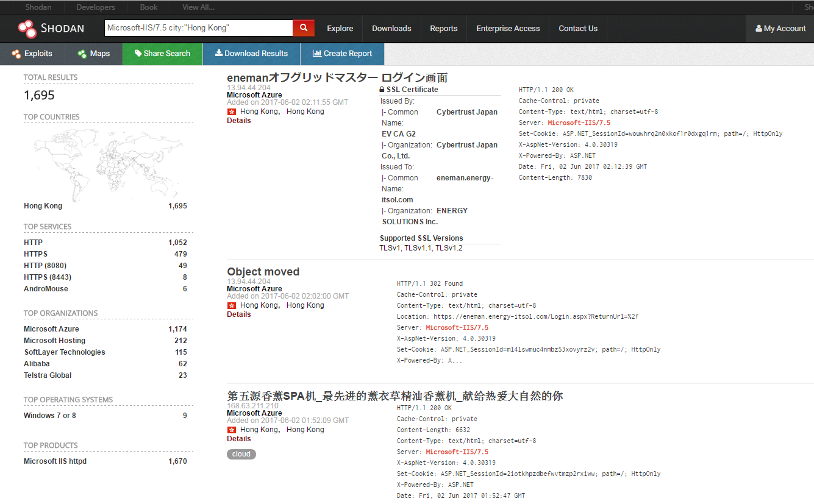Filter by HTTPS (8443) service

click(x=48, y=277)
